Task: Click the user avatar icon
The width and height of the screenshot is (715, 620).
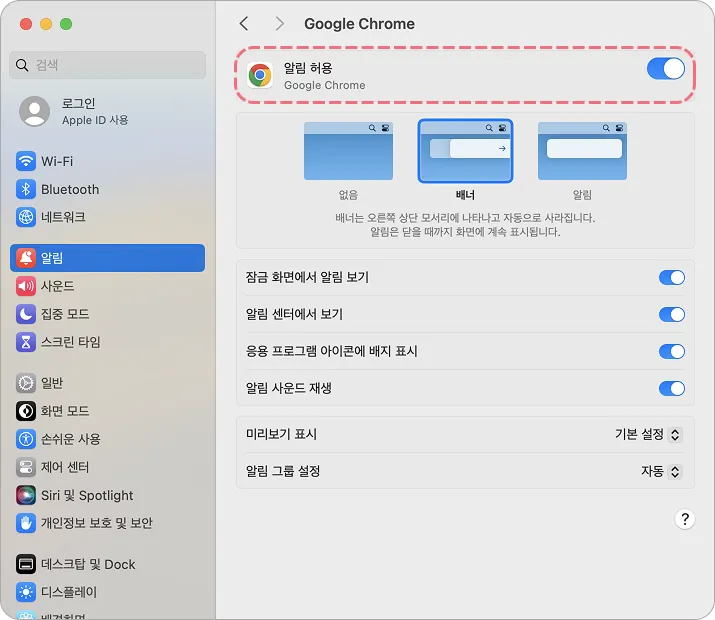Action: pyautogui.click(x=34, y=111)
